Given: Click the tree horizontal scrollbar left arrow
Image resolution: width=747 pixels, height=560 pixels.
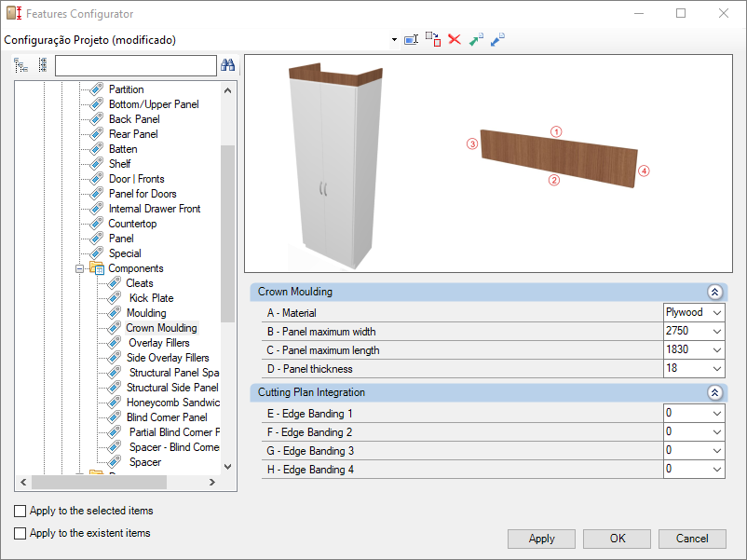Looking at the screenshot, I should point(23,483).
